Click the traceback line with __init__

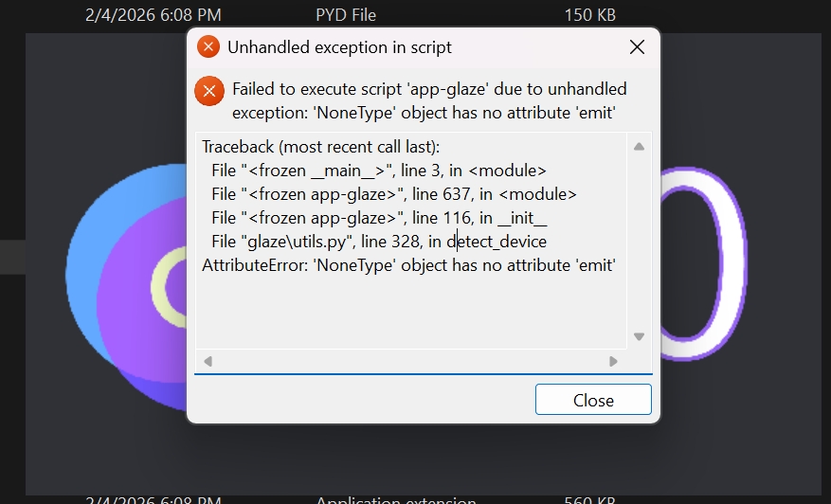click(379, 218)
